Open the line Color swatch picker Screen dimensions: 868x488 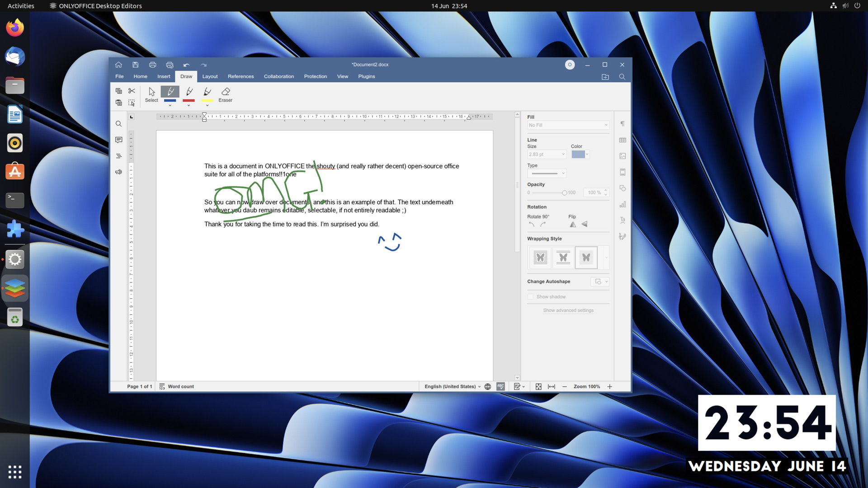pos(580,155)
